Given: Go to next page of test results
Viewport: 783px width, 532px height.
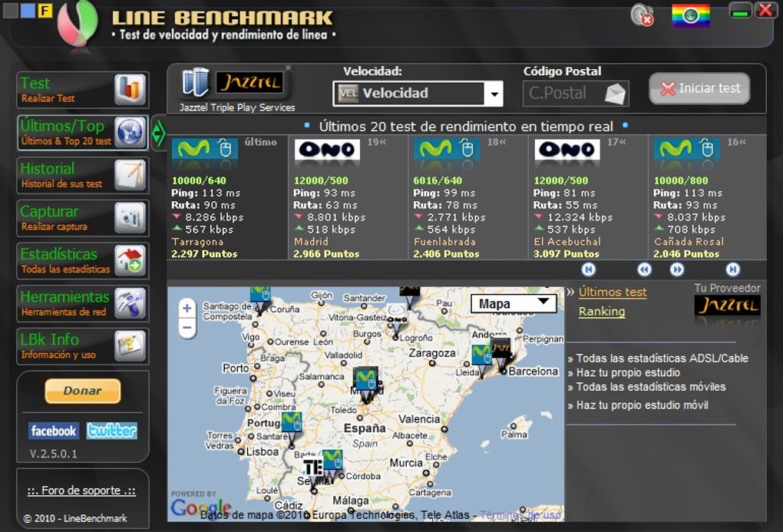Looking at the screenshot, I should [676, 269].
